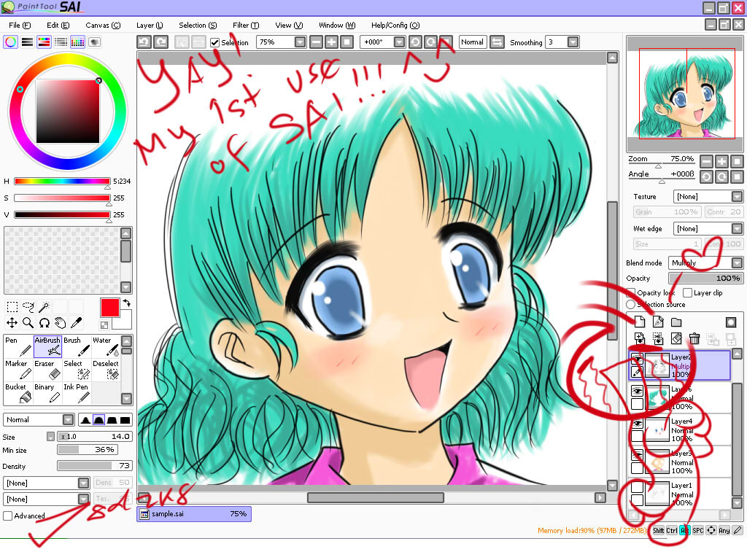The width and height of the screenshot is (747, 560).
Task: Select the Marker tool
Action: click(18, 370)
